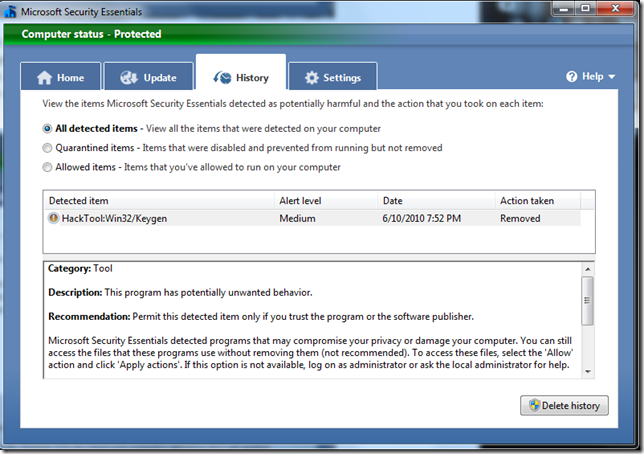Click the Description line in details
The width and height of the screenshot is (644, 454).
point(180,293)
